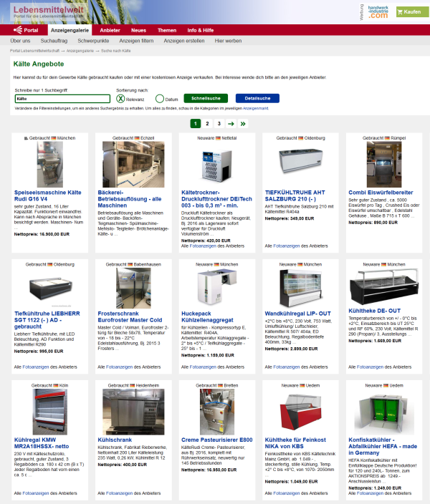Open the Tiefkühltruhe LIEBHERR SGT 1122 listing

(x=47, y=320)
